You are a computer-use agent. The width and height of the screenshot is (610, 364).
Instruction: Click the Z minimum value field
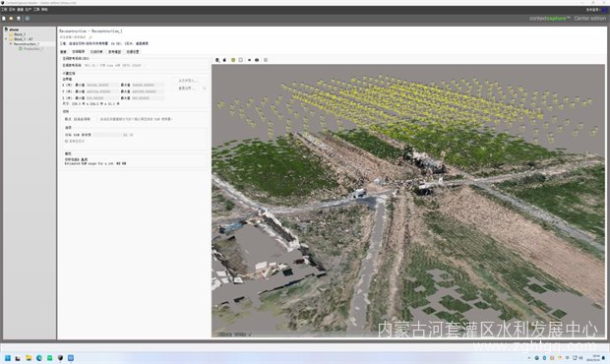pos(102,98)
